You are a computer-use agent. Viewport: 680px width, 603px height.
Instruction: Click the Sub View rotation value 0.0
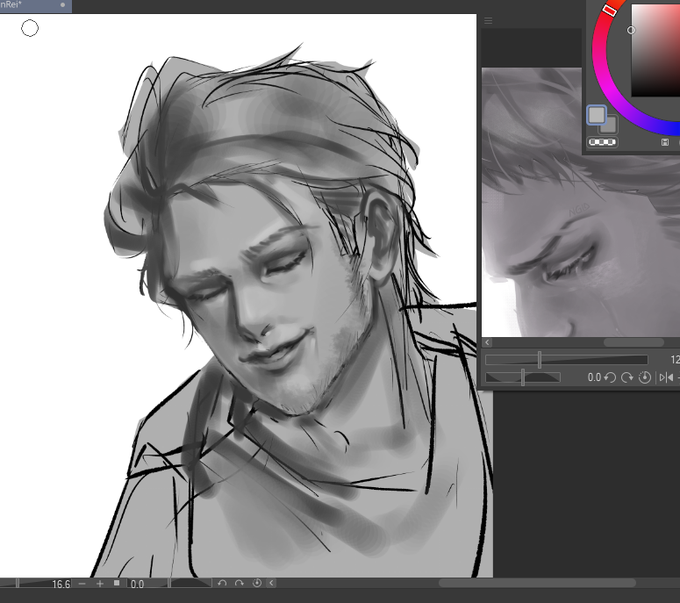point(594,377)
